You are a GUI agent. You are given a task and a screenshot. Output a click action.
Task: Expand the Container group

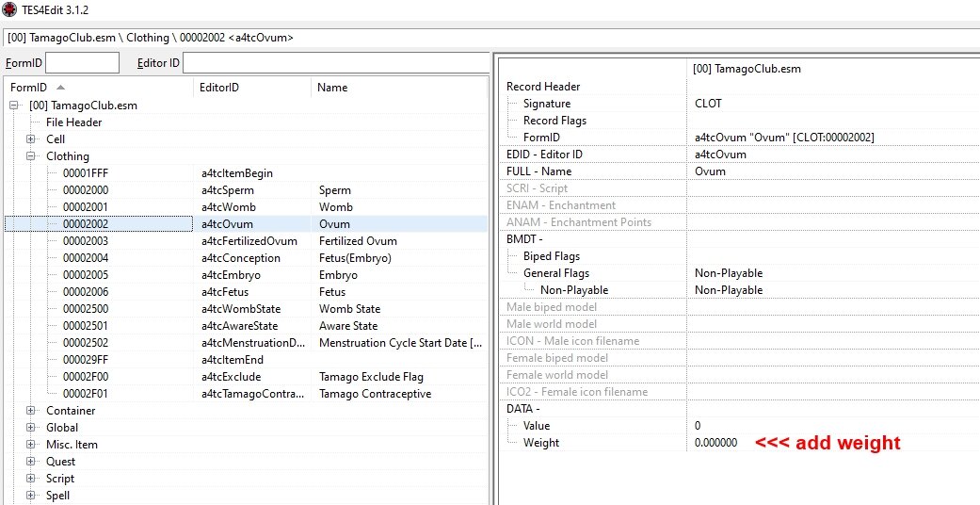31,411
